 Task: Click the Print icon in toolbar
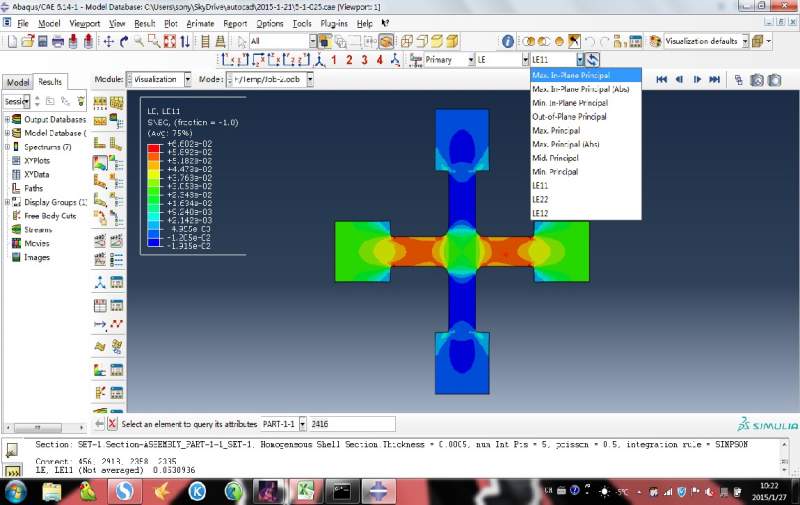pos(59,41)
